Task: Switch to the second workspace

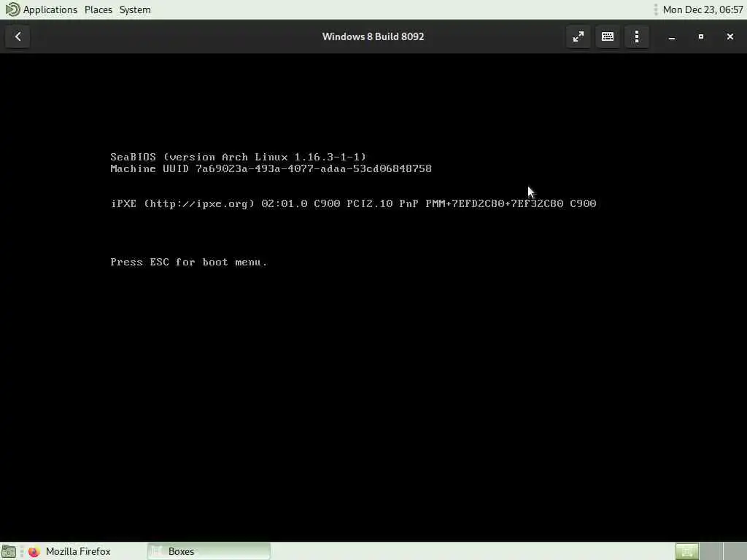Action: click(711, 551)
